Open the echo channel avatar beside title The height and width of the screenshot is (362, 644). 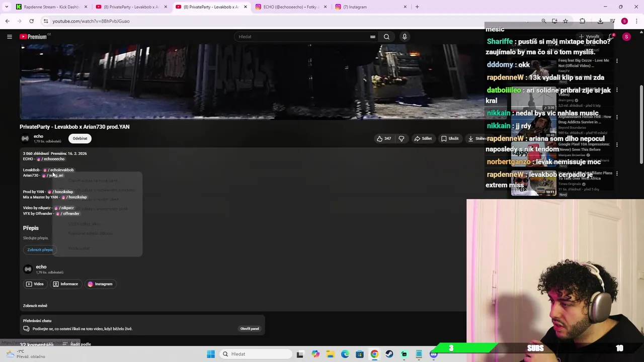point(25,138)
